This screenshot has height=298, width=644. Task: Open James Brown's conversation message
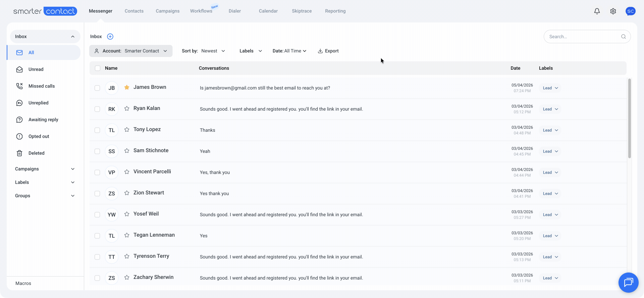265,88
